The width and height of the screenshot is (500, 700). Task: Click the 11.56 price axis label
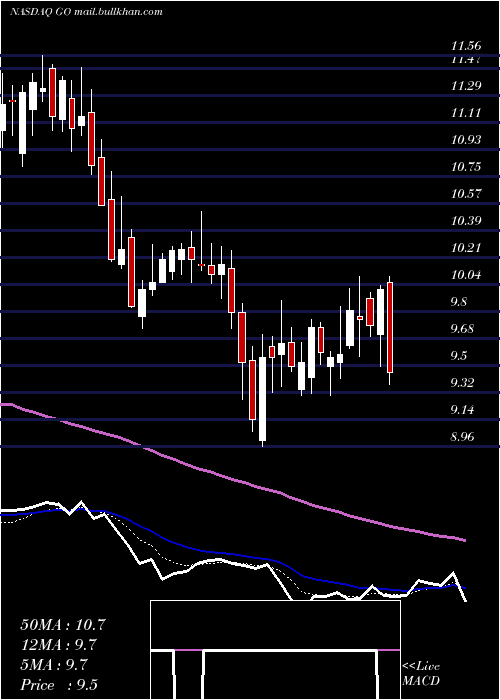(x=466, y=46)
